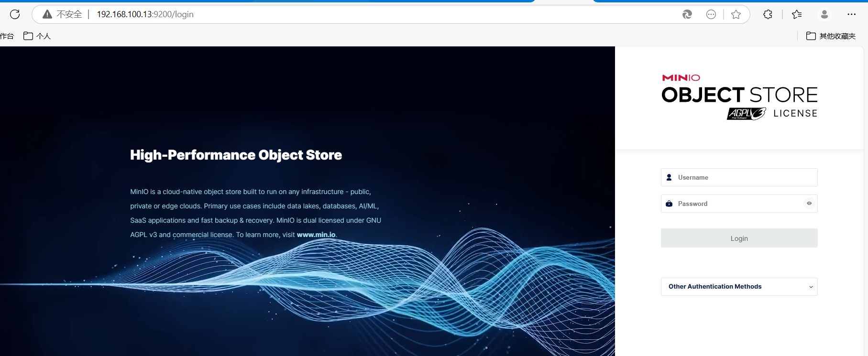Image resolution: width=868 pixels, height=356 pixels.
Task: Open the Edge swirl icon in the address bar
Action: click(x=687, y=14)
